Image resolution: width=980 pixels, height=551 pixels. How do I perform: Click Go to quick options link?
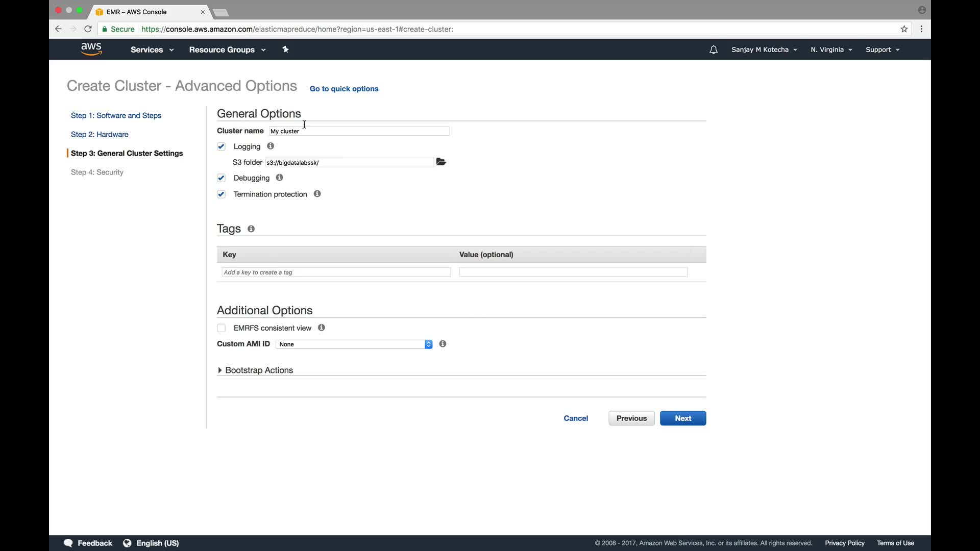(344, 89)
